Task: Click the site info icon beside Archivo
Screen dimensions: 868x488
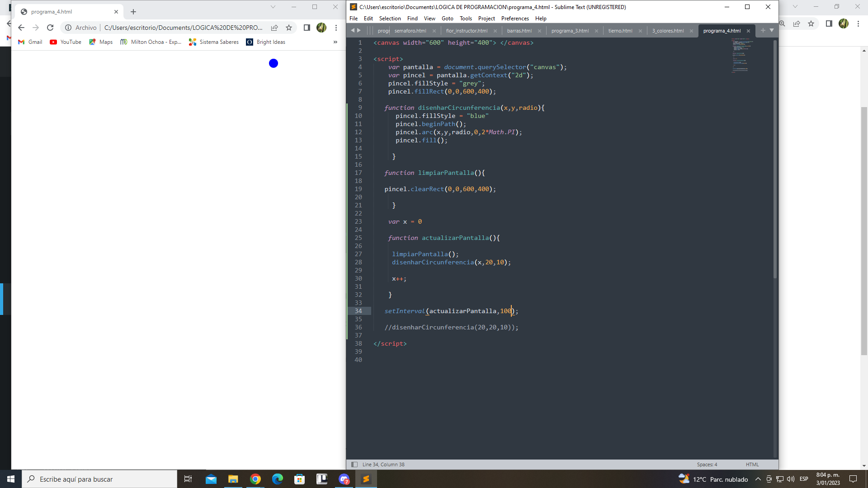Action: [68, 28]
